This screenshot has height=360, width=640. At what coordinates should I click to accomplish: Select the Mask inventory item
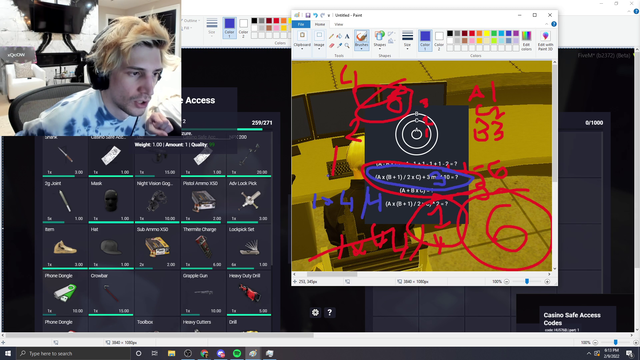click(x=111, y=201)
